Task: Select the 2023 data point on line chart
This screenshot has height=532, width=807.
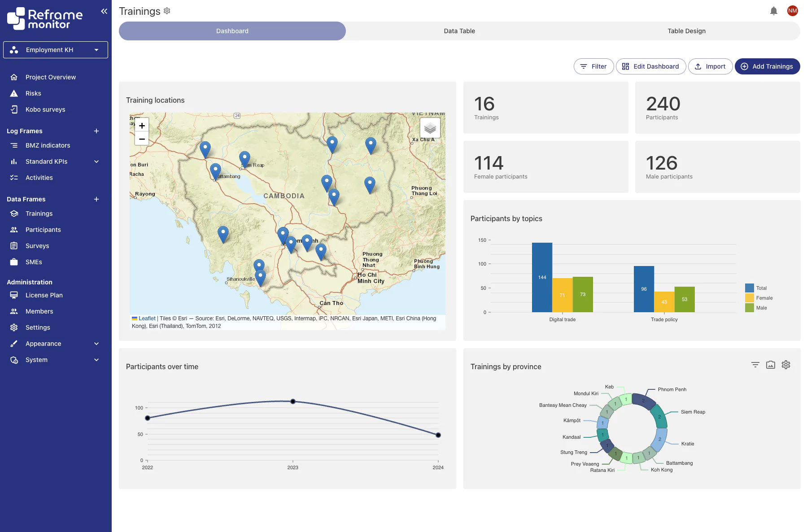Action: pos(293,401)
